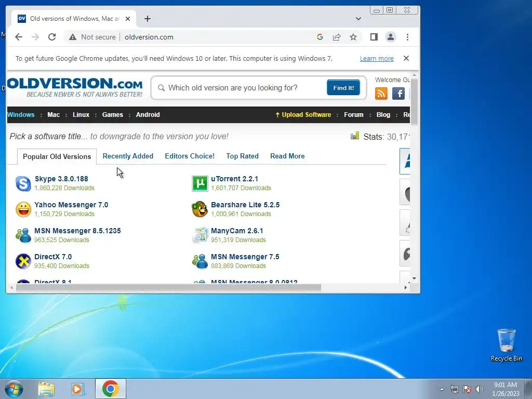Click the Google icon in address bar
The width and height of the screenshot is (532, 399).
320,37
